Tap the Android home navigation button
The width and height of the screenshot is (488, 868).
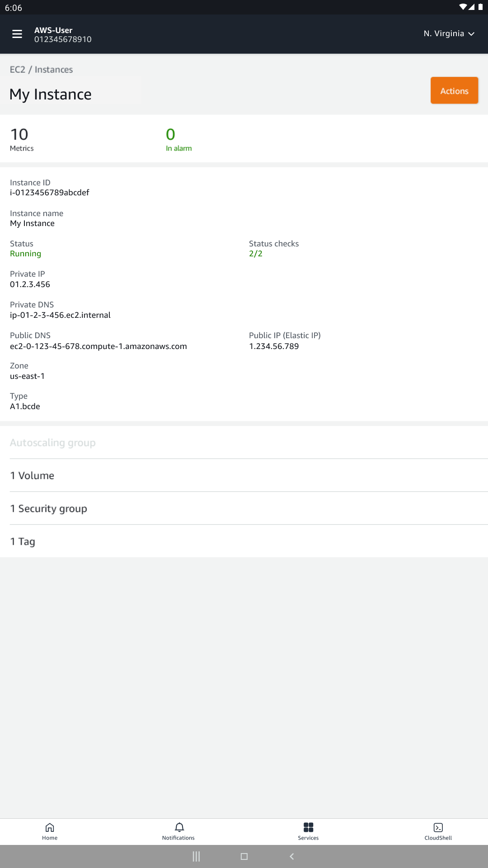point(244,856)
